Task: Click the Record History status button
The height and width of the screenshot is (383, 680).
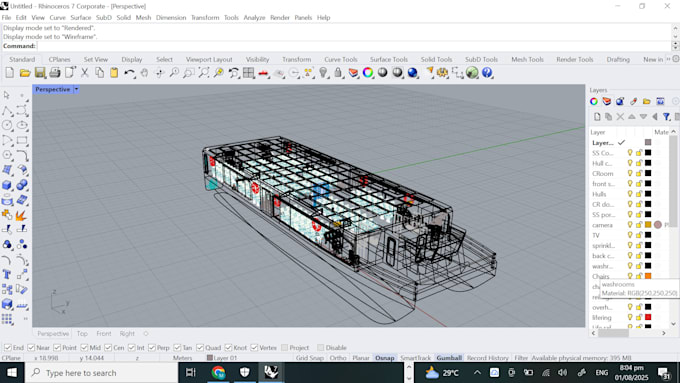Action: [x=487, y=358]
